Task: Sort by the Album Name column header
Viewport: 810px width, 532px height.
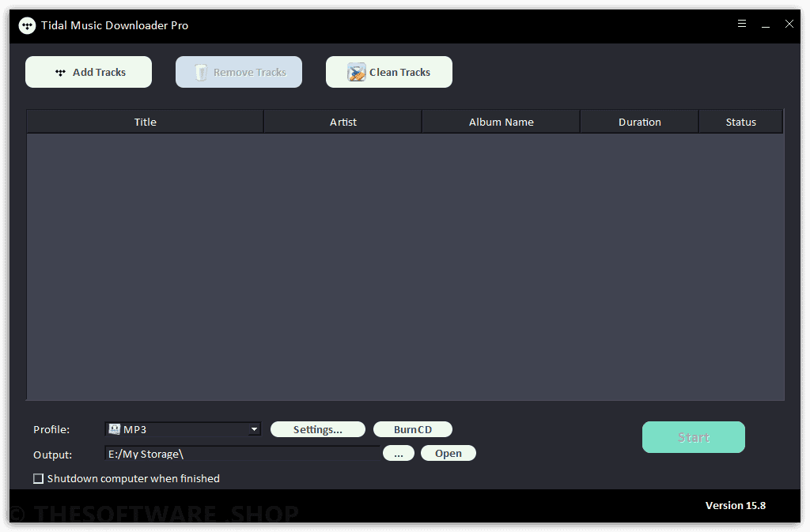Action: tap(501, 122)
